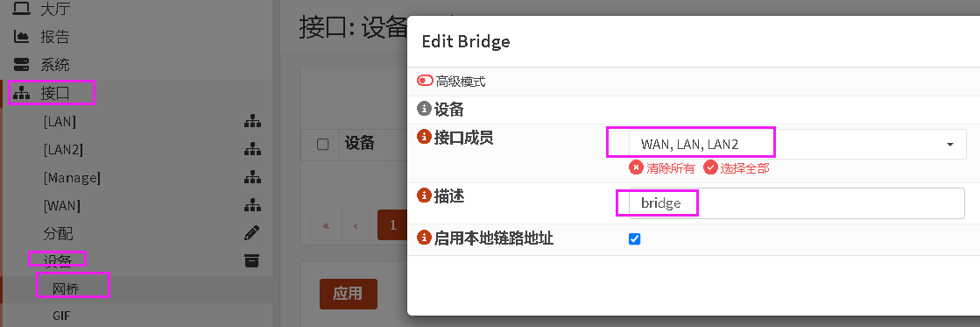Uncheck the 启用本地链路地址 checkbox

(634, 238)
